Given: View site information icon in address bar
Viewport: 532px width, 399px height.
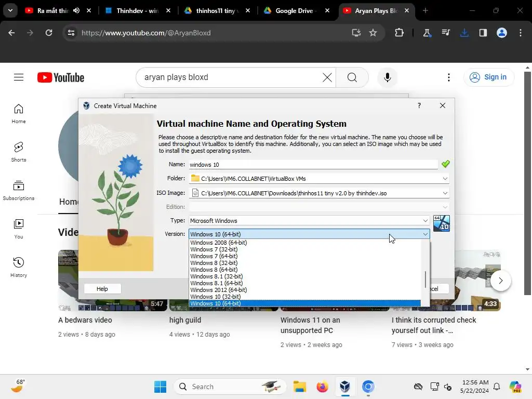Looking at the screenshot, I should (71, 33).
